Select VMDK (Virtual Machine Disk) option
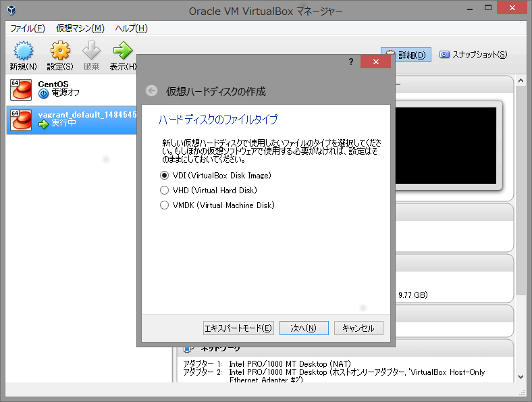The height and width of the screenshot is (402, 532). [217, 205]
